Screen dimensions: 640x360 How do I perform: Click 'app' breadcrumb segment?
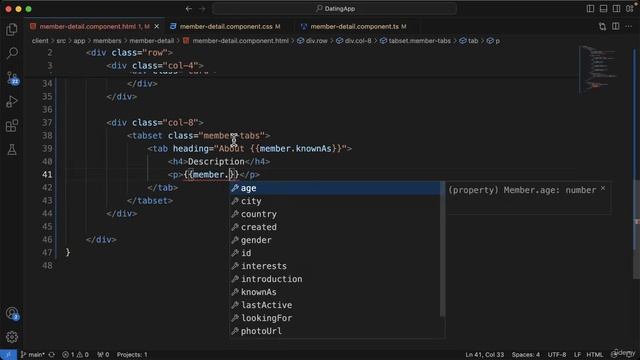click(79, 41)
